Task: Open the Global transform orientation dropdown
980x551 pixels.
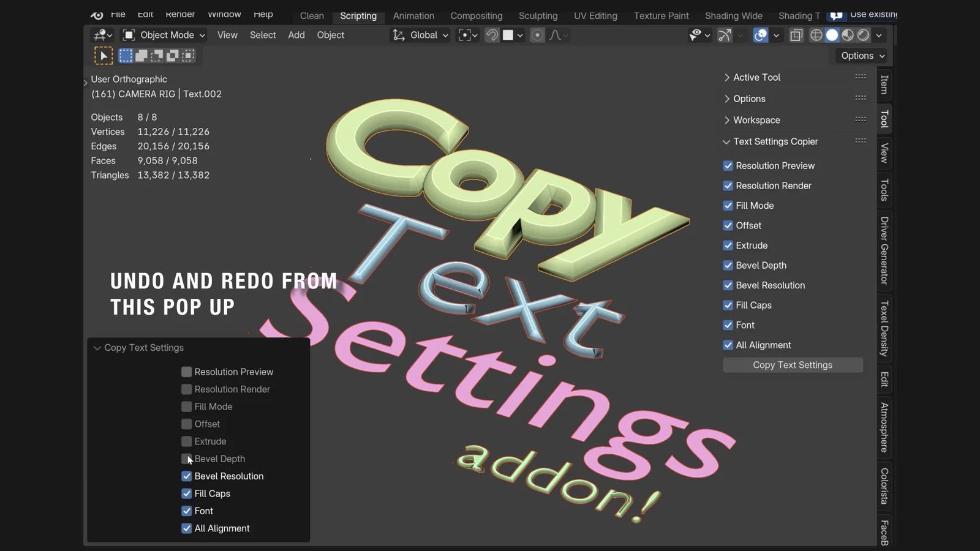Action: coord(420,35)
